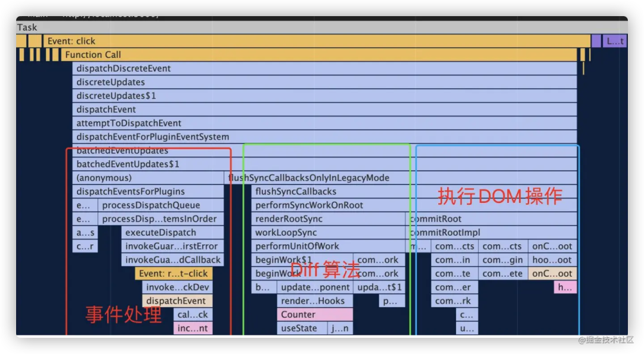The width and height of the screenshot is (644, 354).
Task: Click the a...s block
Action: coord(85,232)
